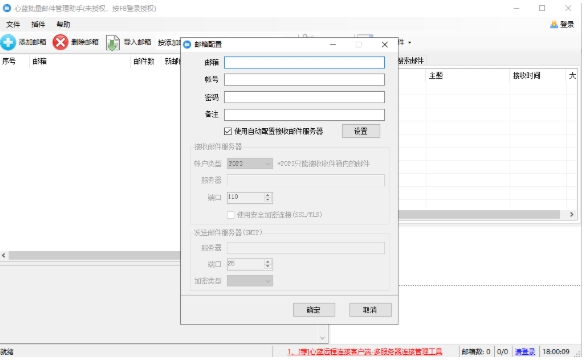The width and height of the screenshot is (585, 360).
Task: Click the Import mailbox document icon
Action: click(x=112, y=43)
